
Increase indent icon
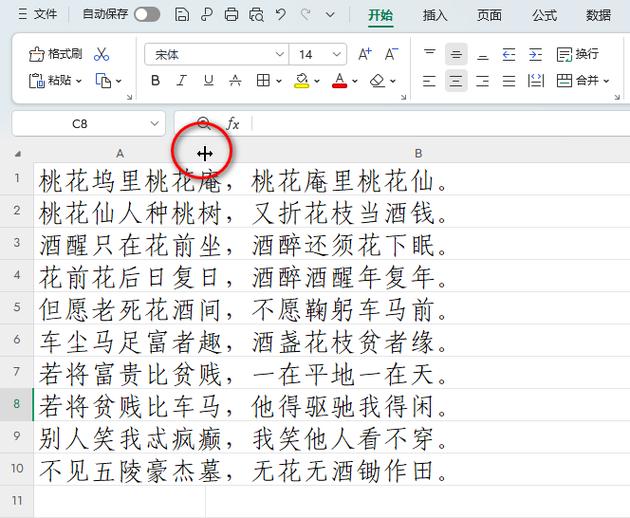pos(535,54)
